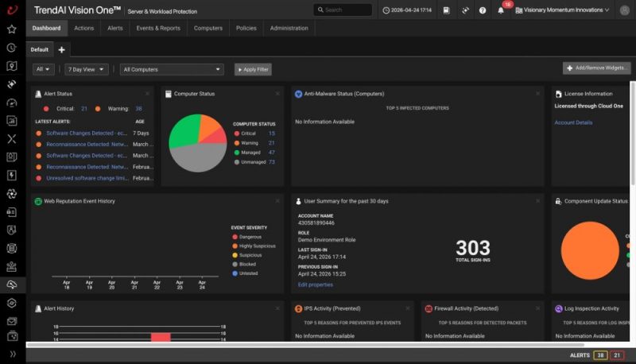
Task: Click the Critical alerts count 21
Action: pyautogui.click(x=84, y=109)
